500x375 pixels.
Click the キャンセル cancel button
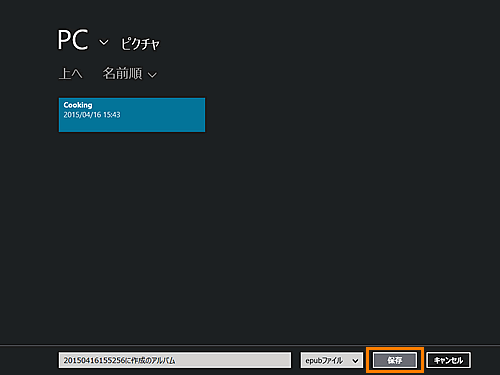point(448,360)
